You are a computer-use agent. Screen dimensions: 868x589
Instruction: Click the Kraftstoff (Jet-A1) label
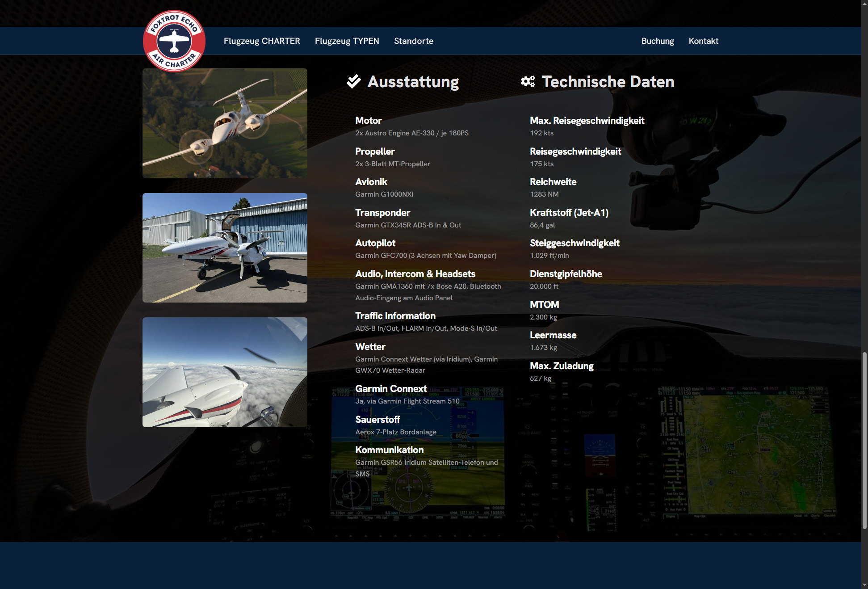[569, 213]
